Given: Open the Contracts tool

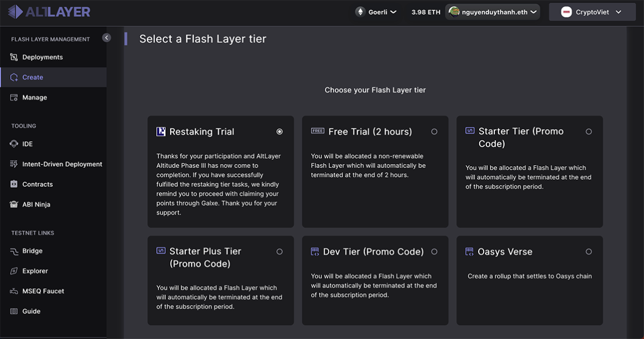Looking at the screenshot, I should 38,184.
